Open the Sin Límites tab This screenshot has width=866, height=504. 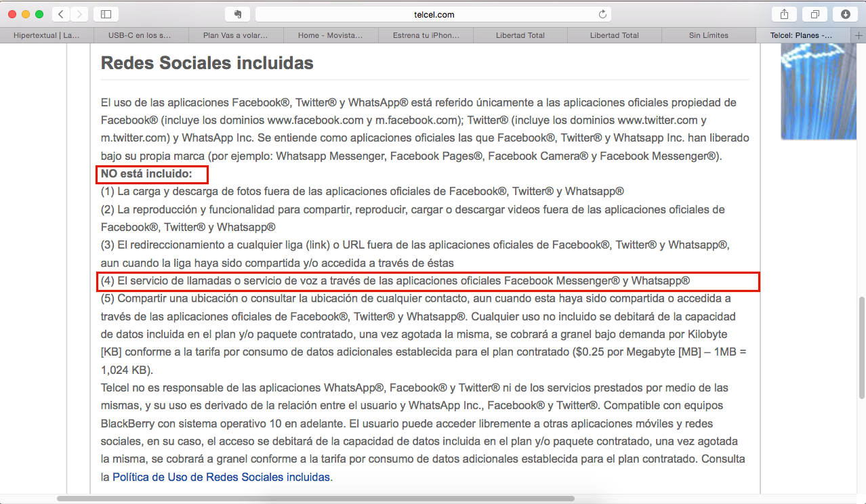point(708,35)
